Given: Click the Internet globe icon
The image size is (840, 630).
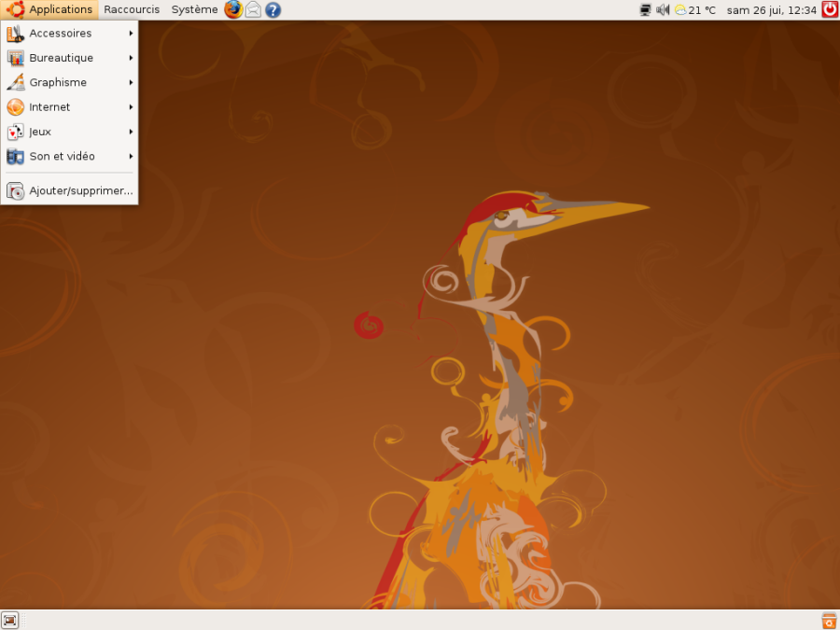Looking at the screenshot, I should point(15,107).
